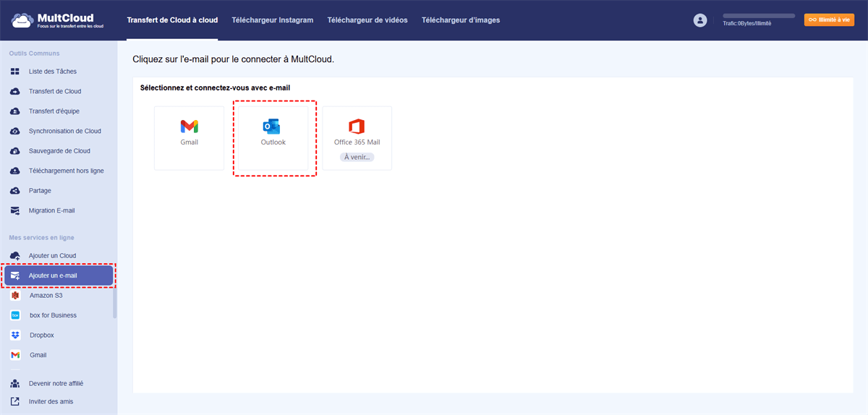868x415 pixels.
Task: Click the Ajouter un Cloud icon
Action: coord(14,256)
